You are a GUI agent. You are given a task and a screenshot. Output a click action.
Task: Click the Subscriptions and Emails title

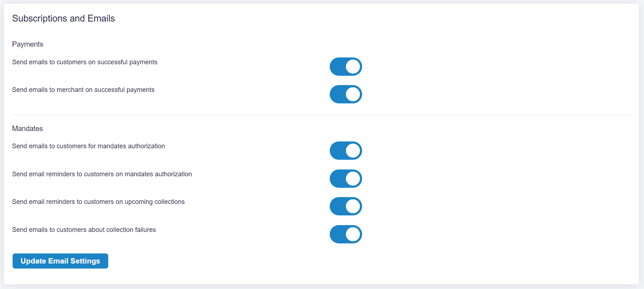[x=63, y=18]
